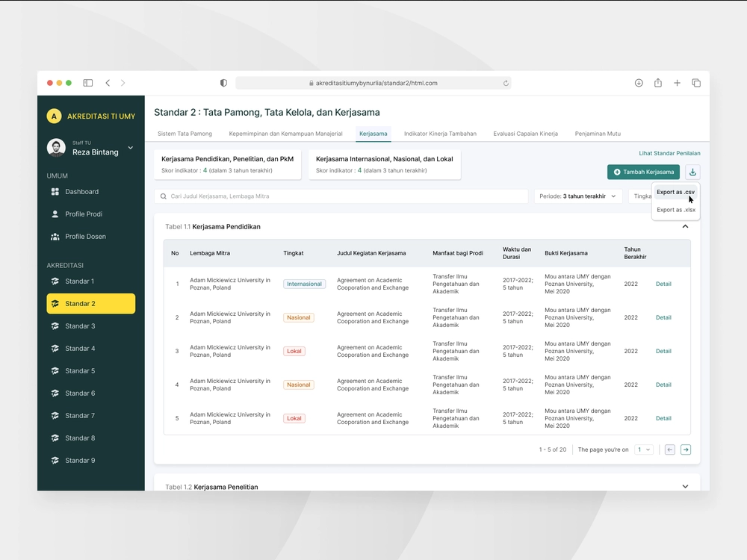Click the Profile Dosen group icon
This screenshot has height=560, width=747.
[x=55, y=237]
